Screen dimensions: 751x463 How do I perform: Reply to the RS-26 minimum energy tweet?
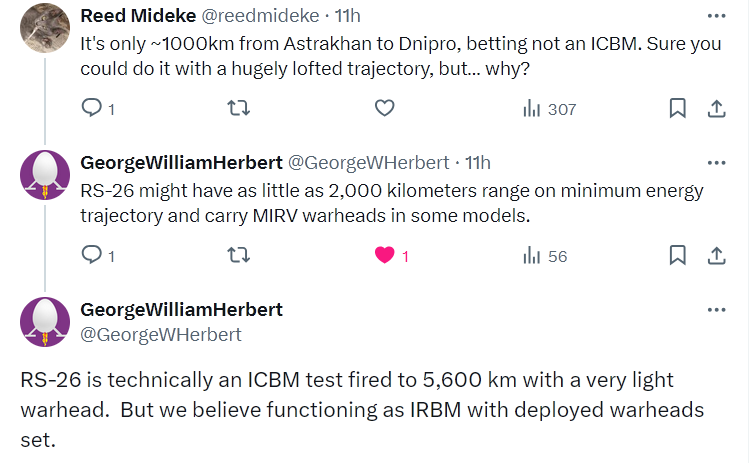click(92, 255)
